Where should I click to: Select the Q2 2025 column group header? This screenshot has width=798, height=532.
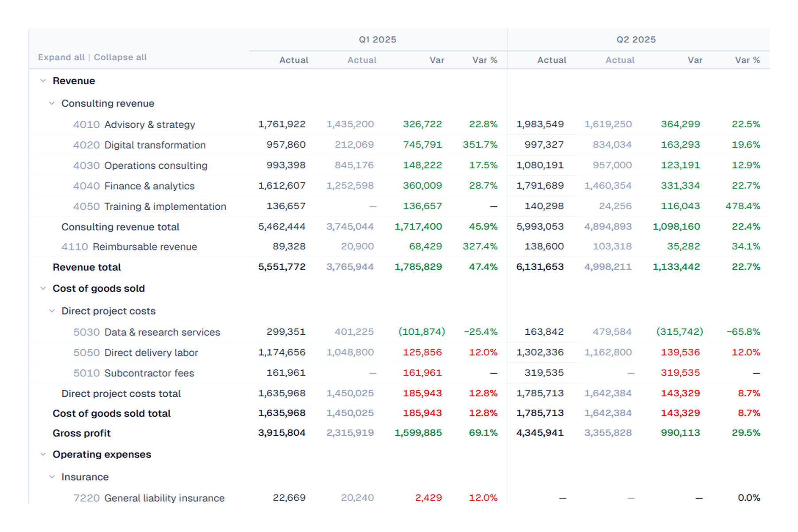pyautogui.click(x=636, y=39)
